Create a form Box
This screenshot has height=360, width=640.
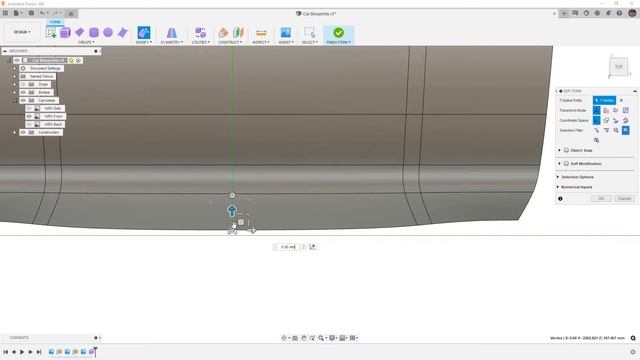[65, 33]
